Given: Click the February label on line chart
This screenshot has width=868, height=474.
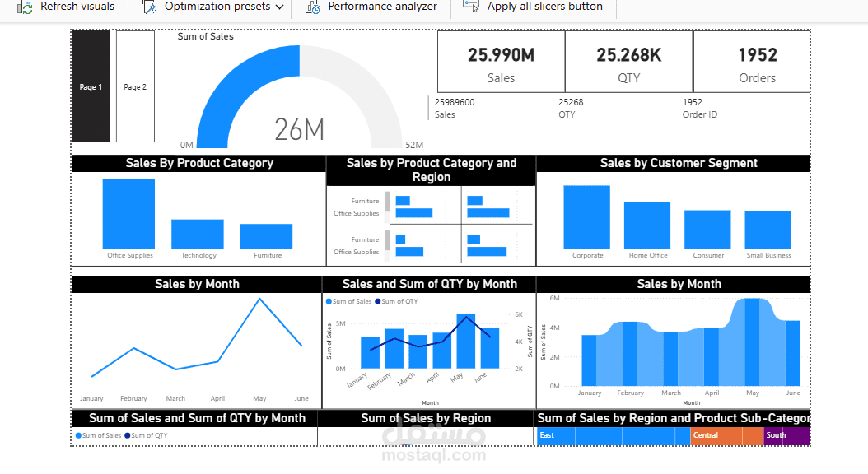Looking at the screenshot, I should coord(133,398).
